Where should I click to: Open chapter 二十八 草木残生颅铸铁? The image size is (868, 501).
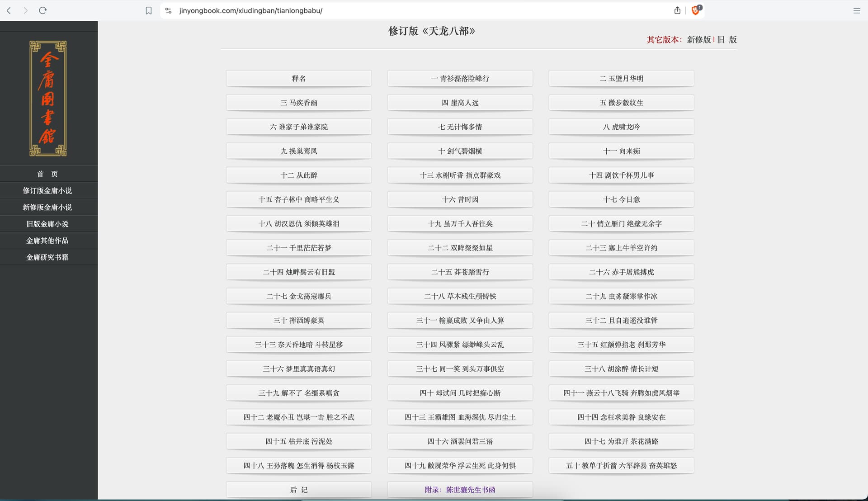(x=460, y=296)
